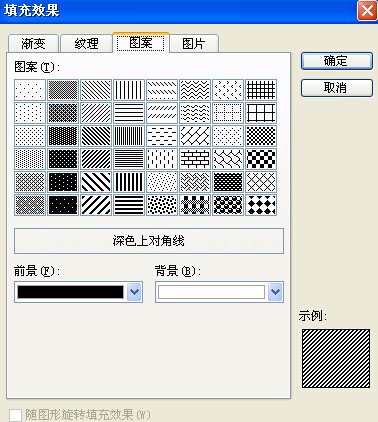378x422 pixels.
Task: Select the light upward diagonal pattern, second row
Action: coord(96,113)
